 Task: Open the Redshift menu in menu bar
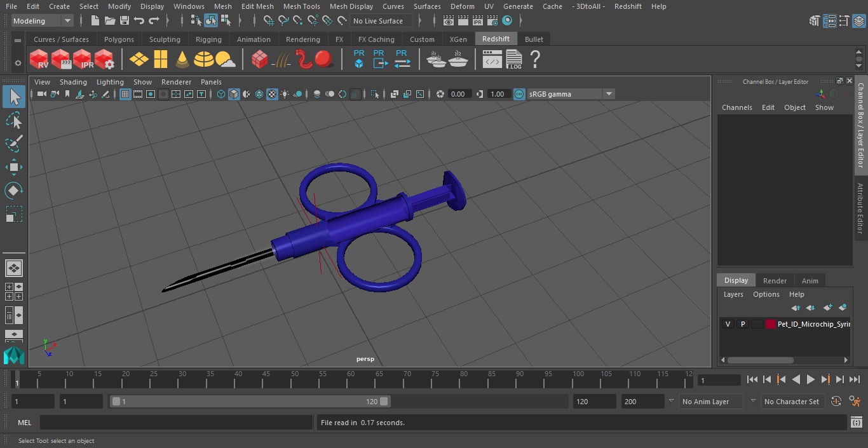[628, 6]
